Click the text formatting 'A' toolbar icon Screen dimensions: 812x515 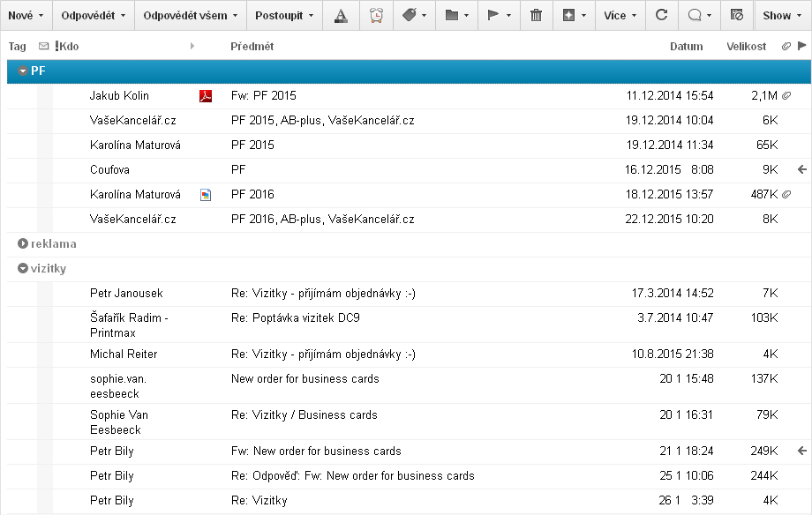pos(341,15)
